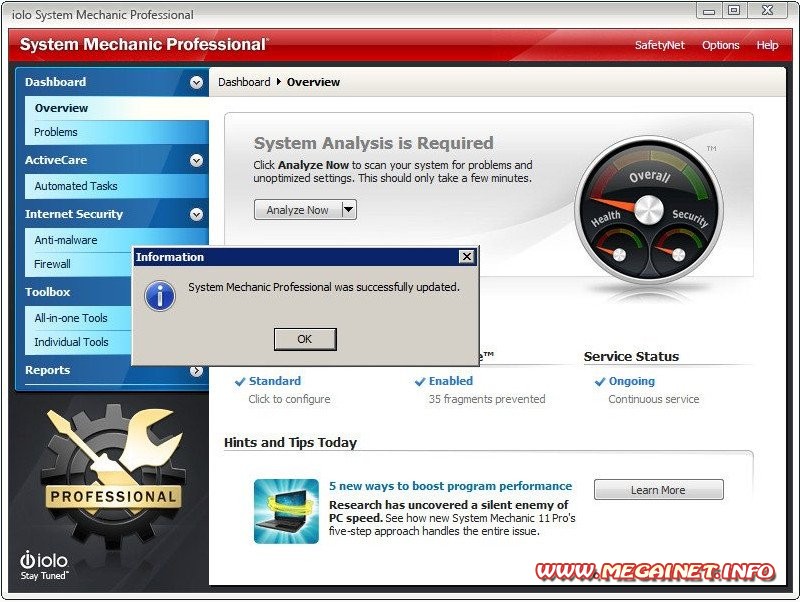
Task: Open the Options menu
Action: point(720,45)
